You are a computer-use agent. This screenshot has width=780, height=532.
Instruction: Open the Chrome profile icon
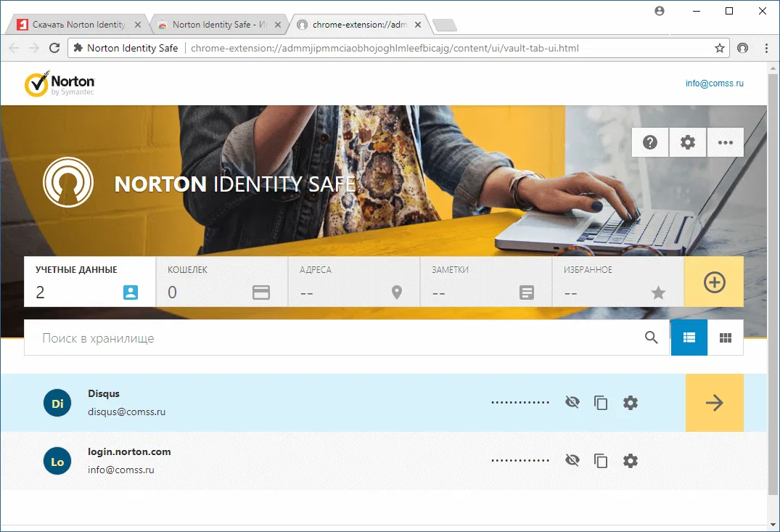tap(659, 11)
